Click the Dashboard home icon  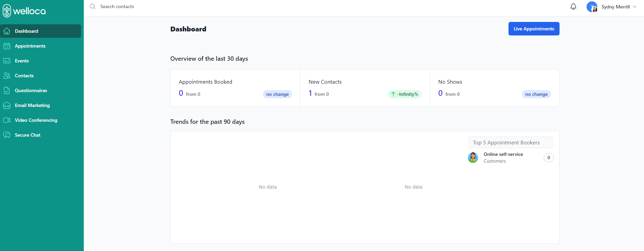[7, 31]
